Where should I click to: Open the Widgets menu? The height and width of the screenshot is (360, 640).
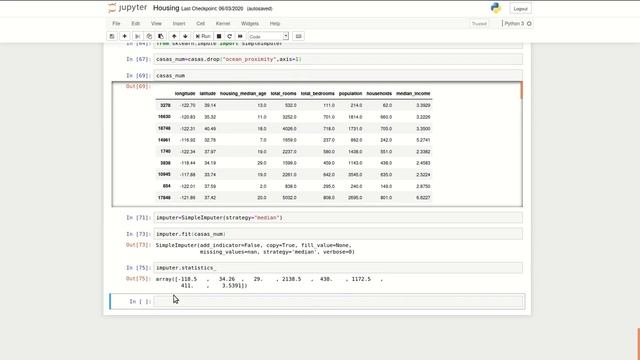point(250,24)
